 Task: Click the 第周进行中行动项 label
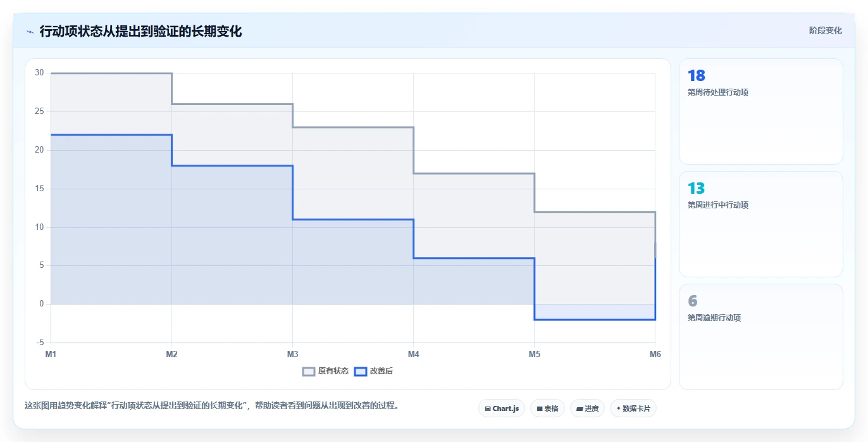(x=718, y=205)
